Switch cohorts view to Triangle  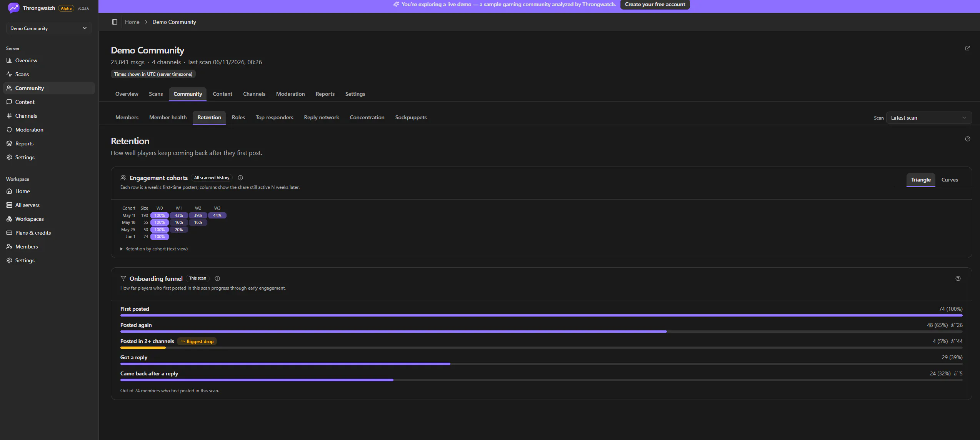[921, 180]
